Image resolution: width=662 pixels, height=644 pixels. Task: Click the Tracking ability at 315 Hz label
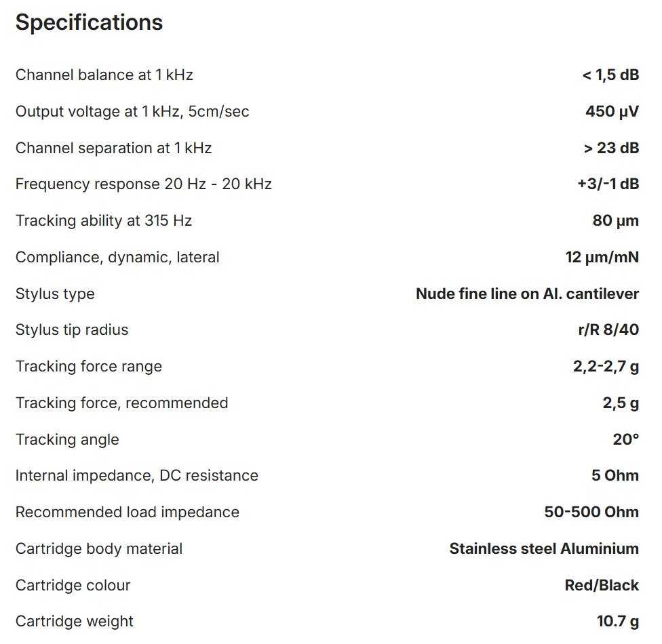pos(104,221)
